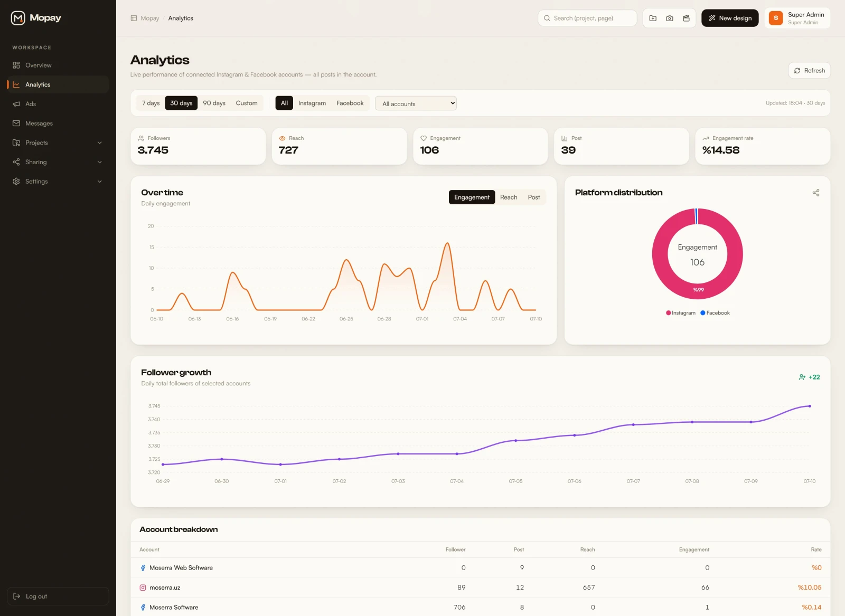Click the Log out arrow icon
Screen dimensions: 845x616
point(16,596)
